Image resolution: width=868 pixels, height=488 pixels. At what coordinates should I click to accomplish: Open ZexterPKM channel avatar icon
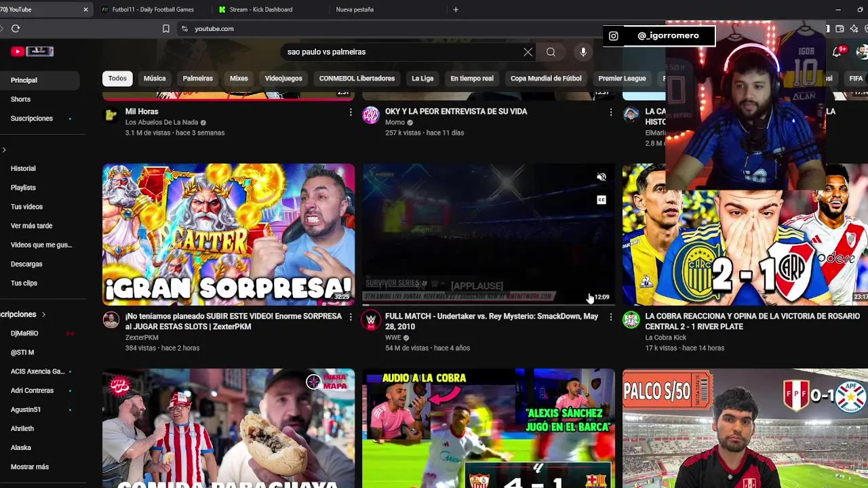click(111, 320)
